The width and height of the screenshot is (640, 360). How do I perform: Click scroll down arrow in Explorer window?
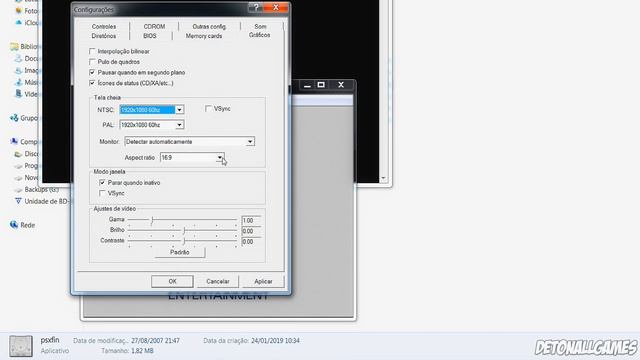(x=383, y=178)
